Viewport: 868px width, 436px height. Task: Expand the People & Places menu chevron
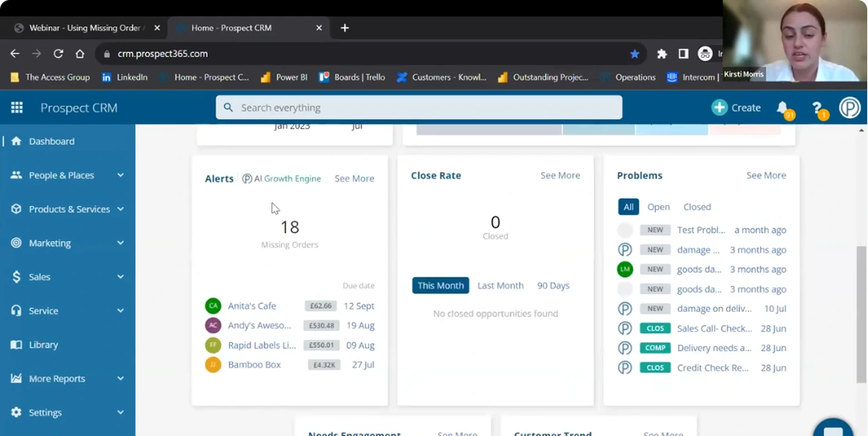121,175
